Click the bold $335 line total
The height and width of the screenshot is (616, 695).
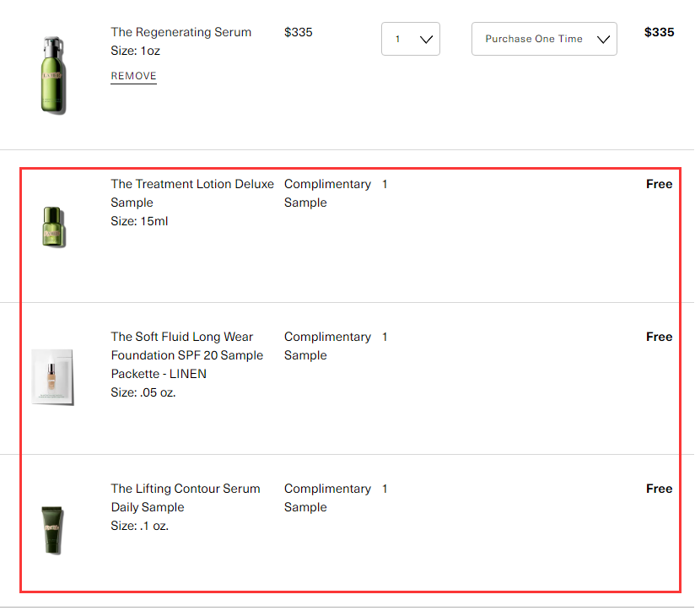click(x=659, y=32)
